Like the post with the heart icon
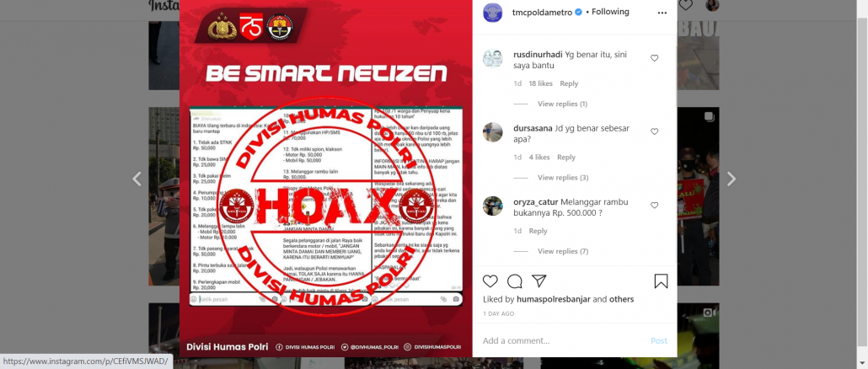This screenshot has height=369, width=868. [x=490, y=281]
